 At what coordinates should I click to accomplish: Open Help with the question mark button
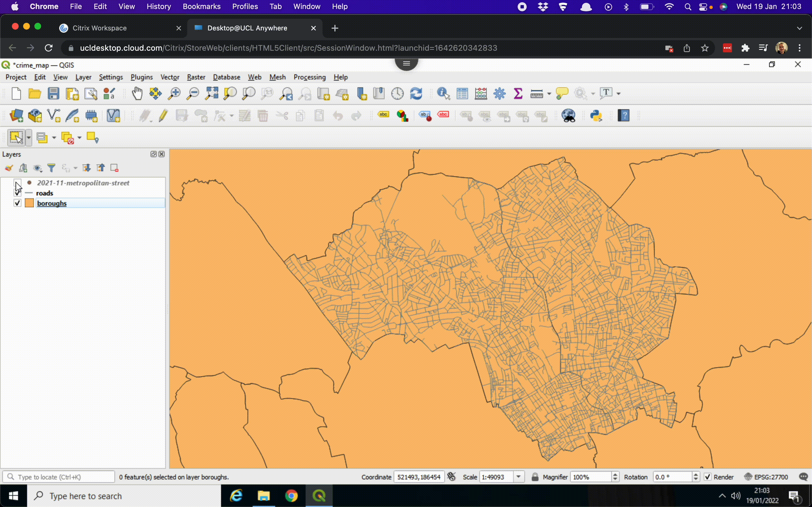[623, 116]
